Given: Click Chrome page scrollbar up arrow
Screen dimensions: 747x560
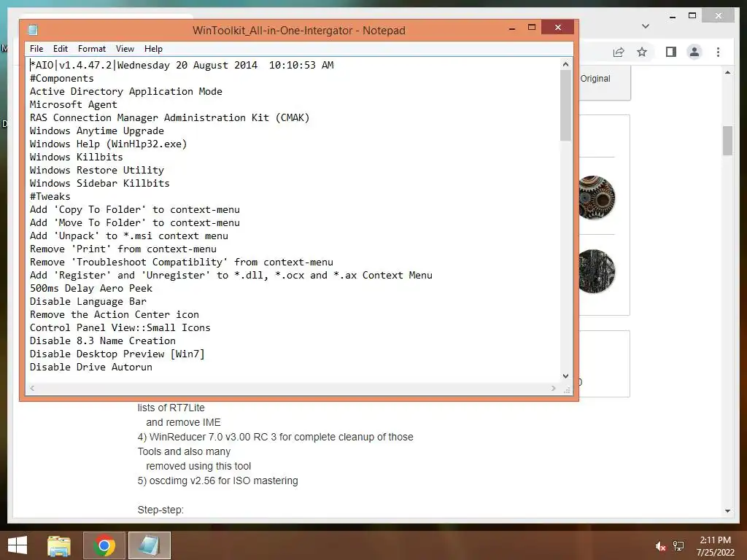Looking at the screenshot, I should click(727, 72).
